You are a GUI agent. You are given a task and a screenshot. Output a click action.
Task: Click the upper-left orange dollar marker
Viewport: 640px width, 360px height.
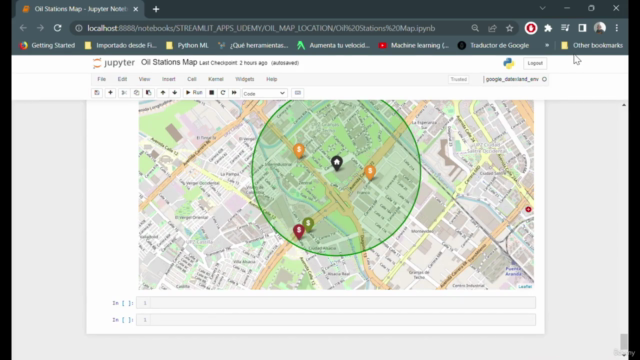coord(299,151)
